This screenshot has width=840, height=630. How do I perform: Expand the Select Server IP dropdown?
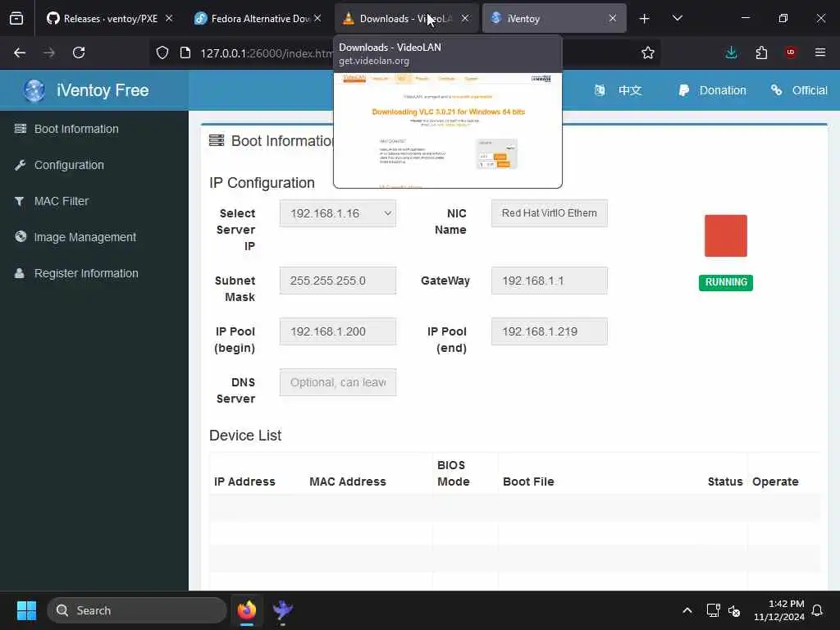(337, 213)
